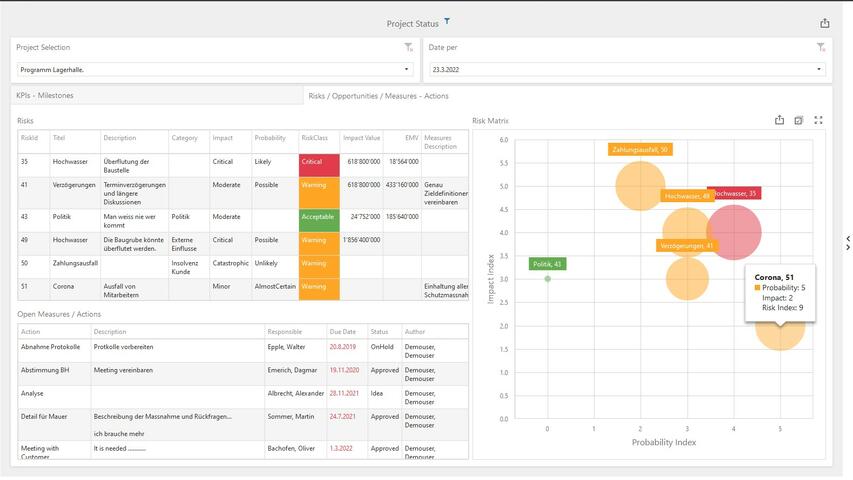
Task: Select Risks / Opportunities / Measures - Actions tab
Action: 378,96
